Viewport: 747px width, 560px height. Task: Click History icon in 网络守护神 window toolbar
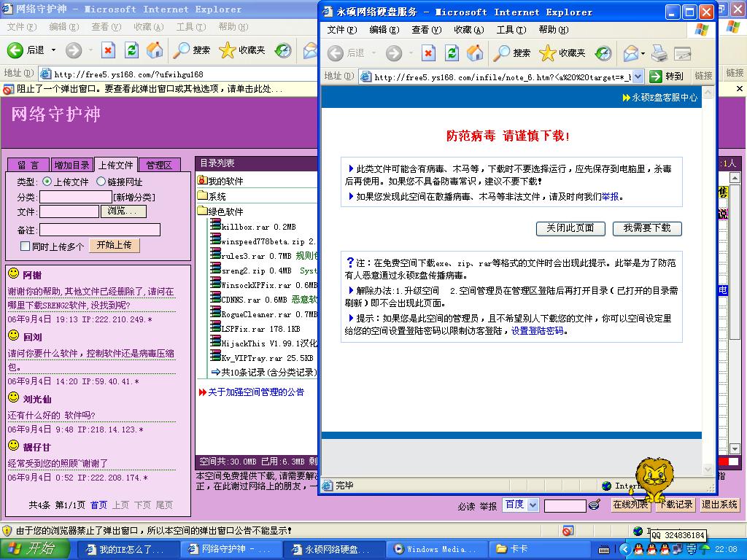pos(283,50)
